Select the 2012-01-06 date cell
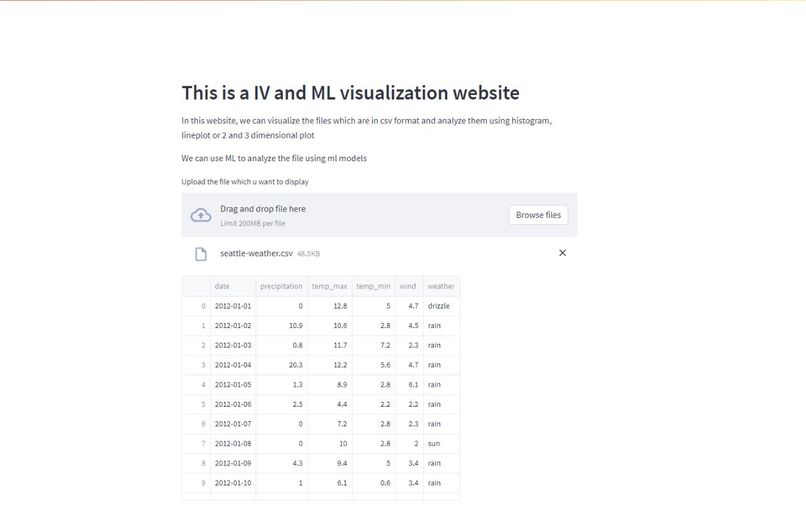This screenshot has height=505, width=806. pyautogui.click(x=233, y=404)
